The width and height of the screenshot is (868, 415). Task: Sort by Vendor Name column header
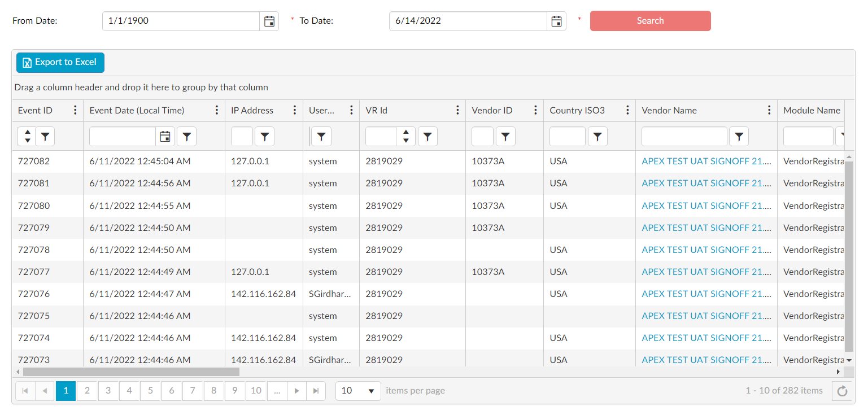pos(669,111)
